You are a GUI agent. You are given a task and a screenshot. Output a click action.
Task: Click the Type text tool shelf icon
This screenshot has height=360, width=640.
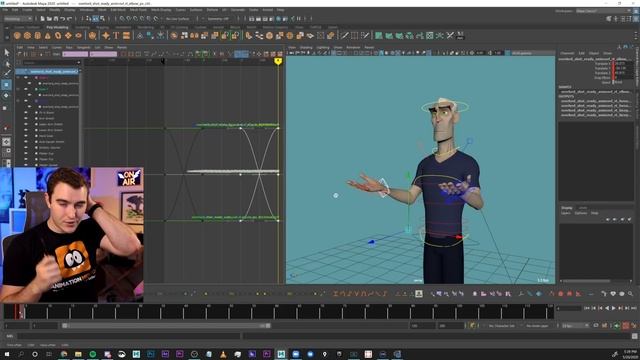[x=116, y=36]
